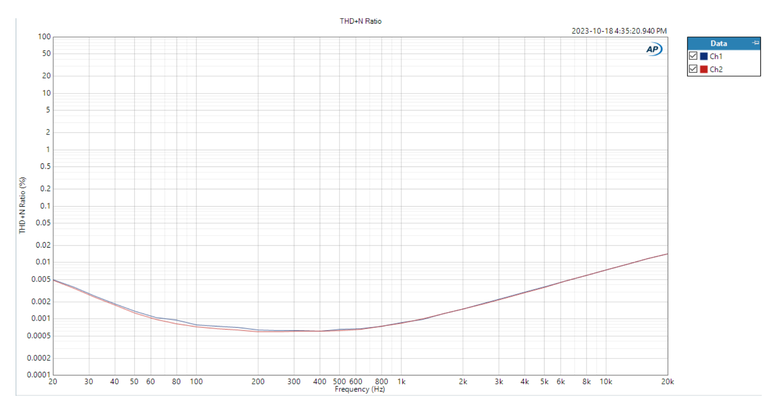Select the Ch1 legend label

[715, 57]
